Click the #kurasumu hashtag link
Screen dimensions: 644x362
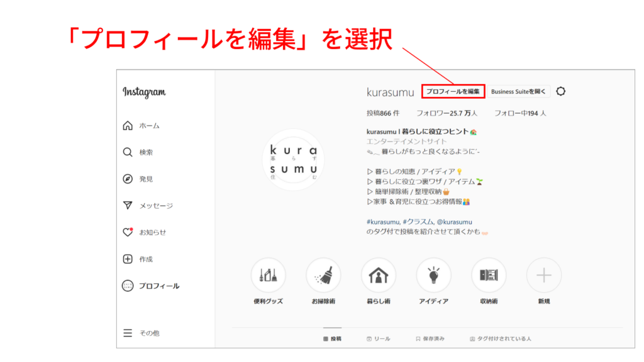coord(383,222)
